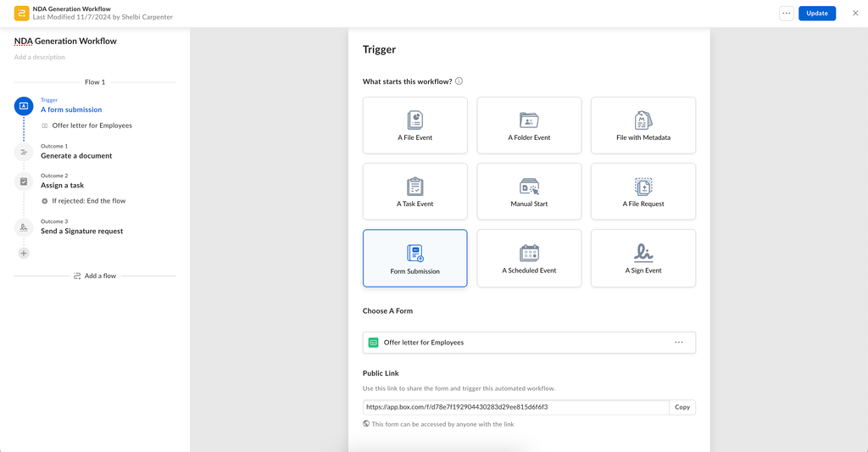Select the A Sign Event trigger
This screenshot has width=868, height=452.
point(643,259)
